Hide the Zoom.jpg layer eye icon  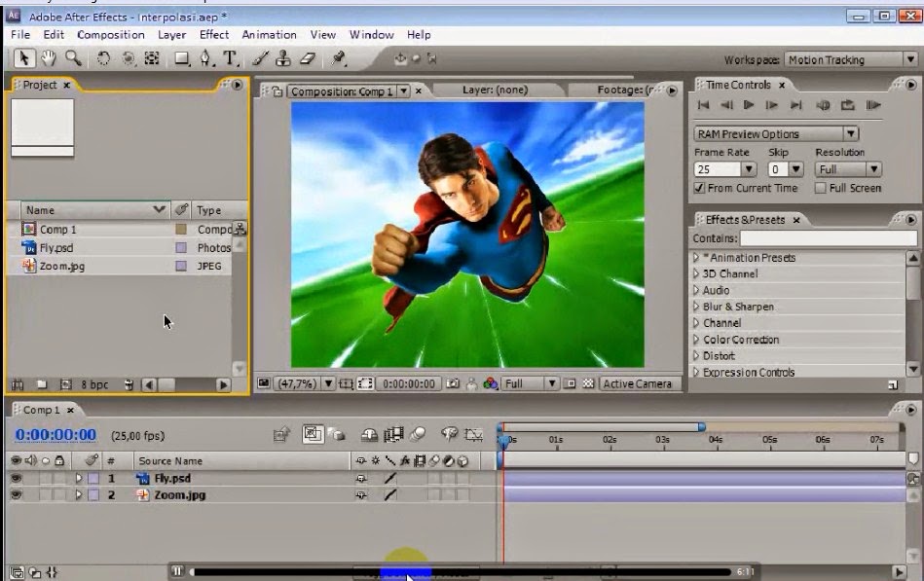[16, 495]
